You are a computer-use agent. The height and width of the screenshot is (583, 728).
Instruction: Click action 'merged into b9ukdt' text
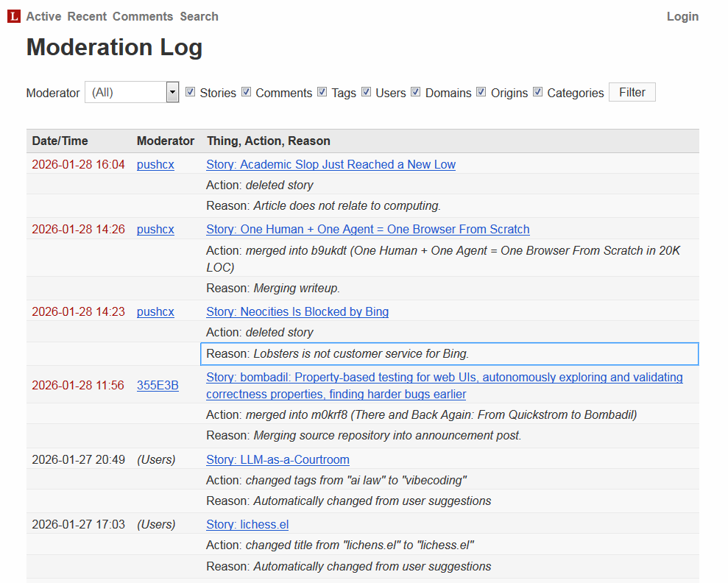pyautogui.click(x=443, y=259)
